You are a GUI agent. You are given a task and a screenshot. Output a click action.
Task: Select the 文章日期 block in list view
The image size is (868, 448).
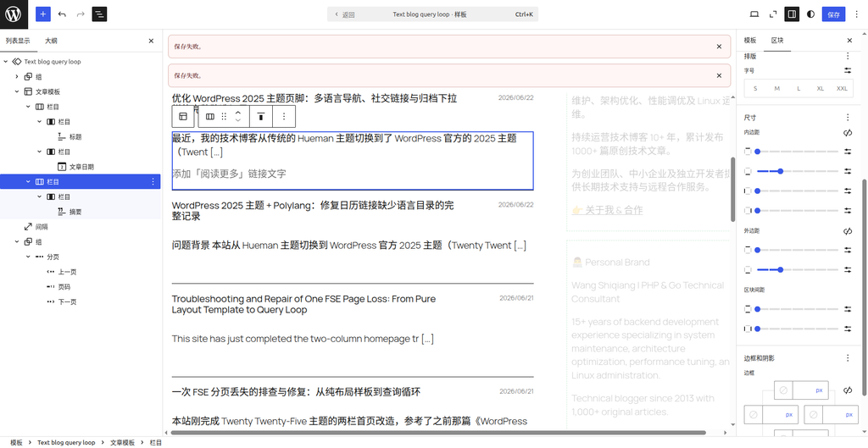pos(81,167)
